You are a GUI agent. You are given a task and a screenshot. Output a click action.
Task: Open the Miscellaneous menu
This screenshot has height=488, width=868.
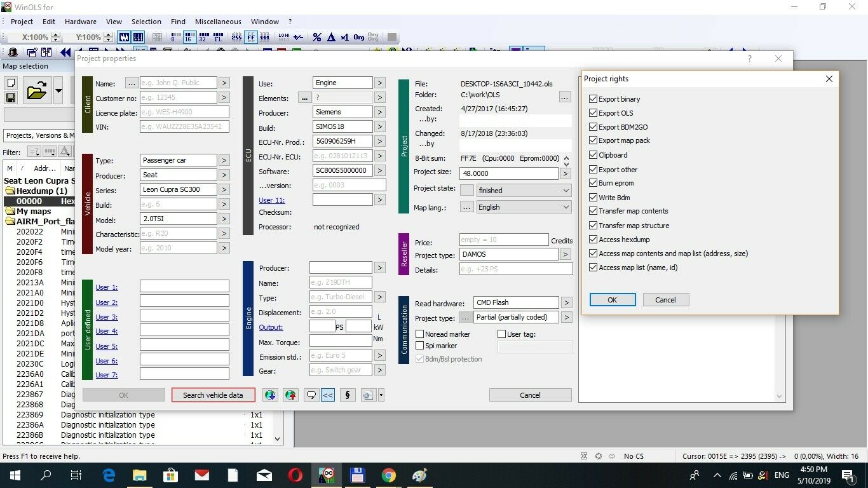[x=218, y=22]
